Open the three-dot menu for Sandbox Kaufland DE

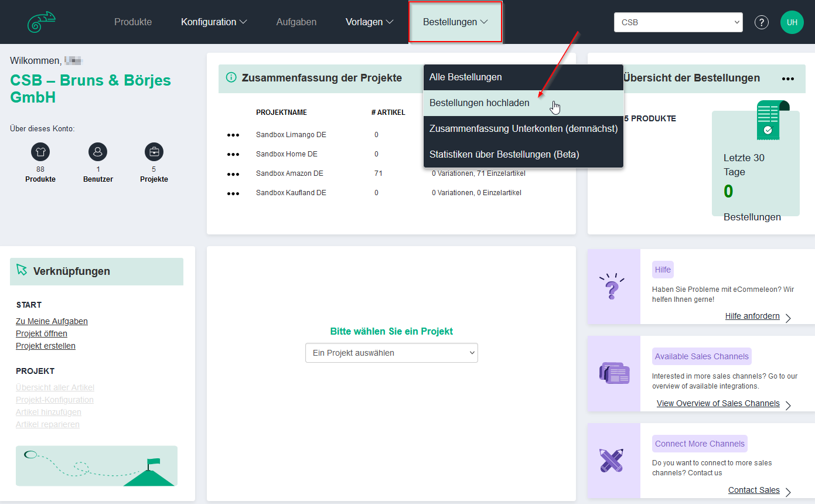point(233,193)
